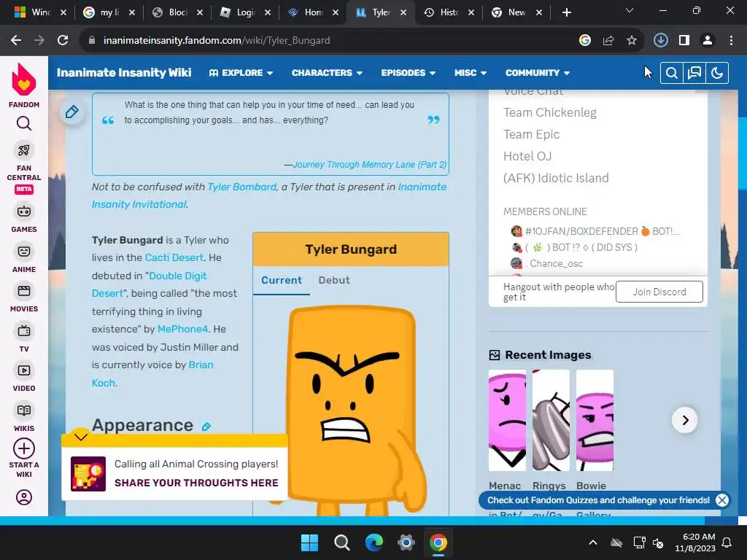Show next Recent Images with arrow
Screen dimensions: 747x560
click(685, 420)
